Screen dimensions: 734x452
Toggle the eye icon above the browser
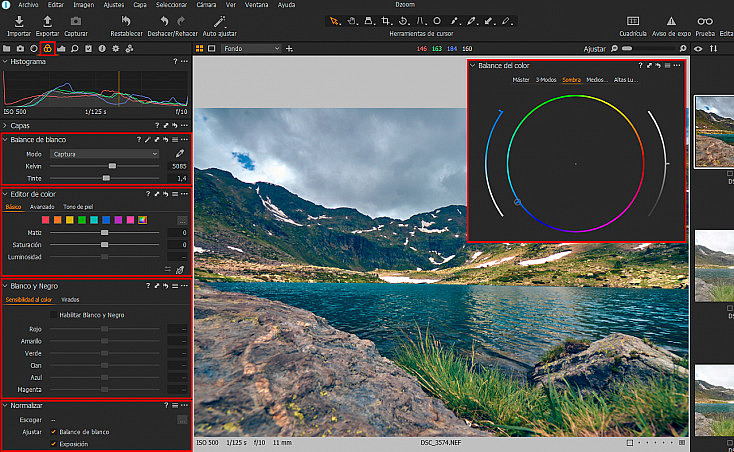pos(698,49)
